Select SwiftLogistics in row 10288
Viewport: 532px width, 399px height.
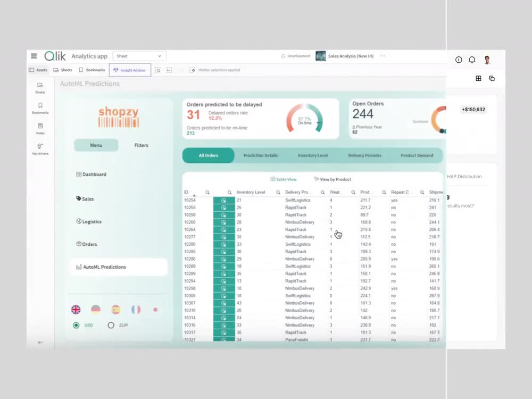click(x=298, y=267)
